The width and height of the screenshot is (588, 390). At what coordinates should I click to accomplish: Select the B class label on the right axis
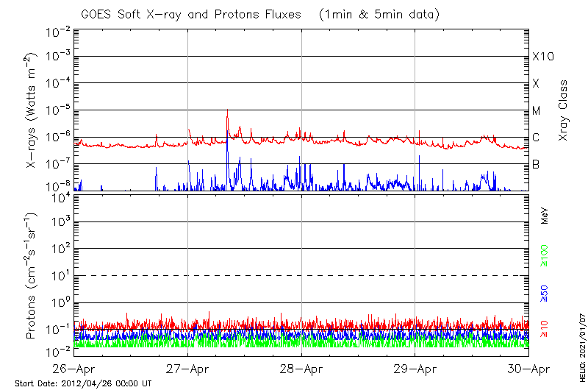pyautogui.click(x=536, y=164)
